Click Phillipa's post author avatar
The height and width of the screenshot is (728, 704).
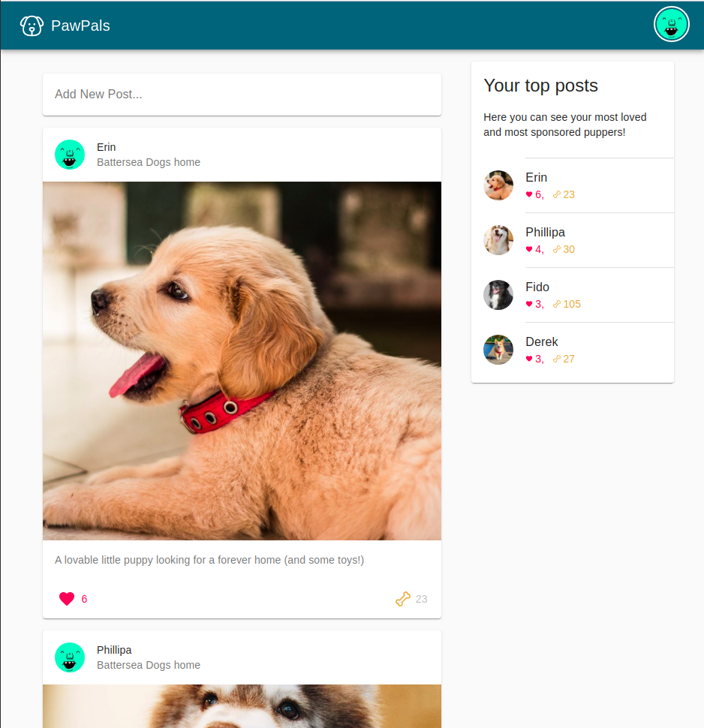70,657
